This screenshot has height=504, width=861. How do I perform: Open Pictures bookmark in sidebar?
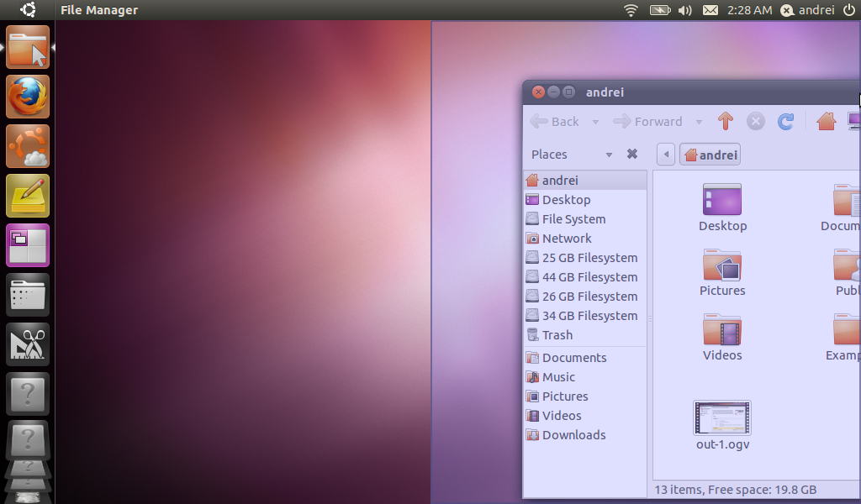click(x=585, y=396)
